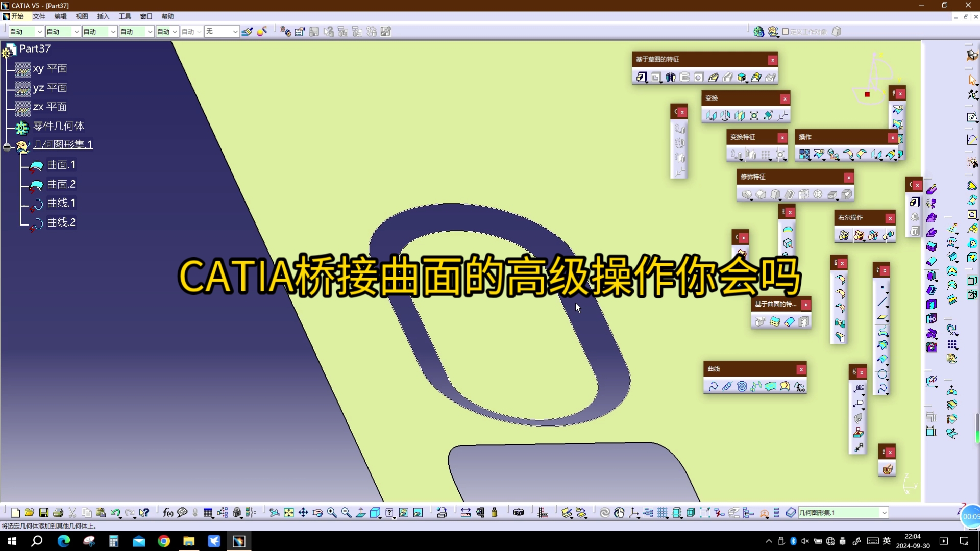Select 曲面.2 in the specification tree
980x551 pixels.
tap(61, 184)
